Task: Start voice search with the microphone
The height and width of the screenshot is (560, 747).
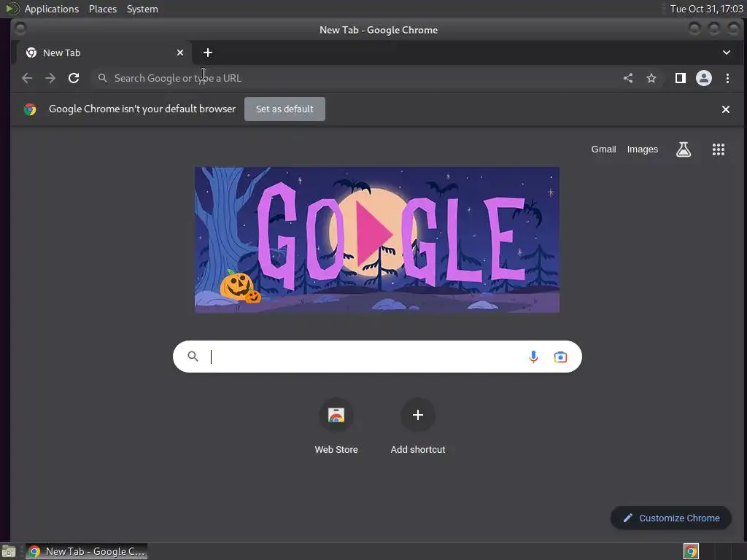Action: [533, 357]
